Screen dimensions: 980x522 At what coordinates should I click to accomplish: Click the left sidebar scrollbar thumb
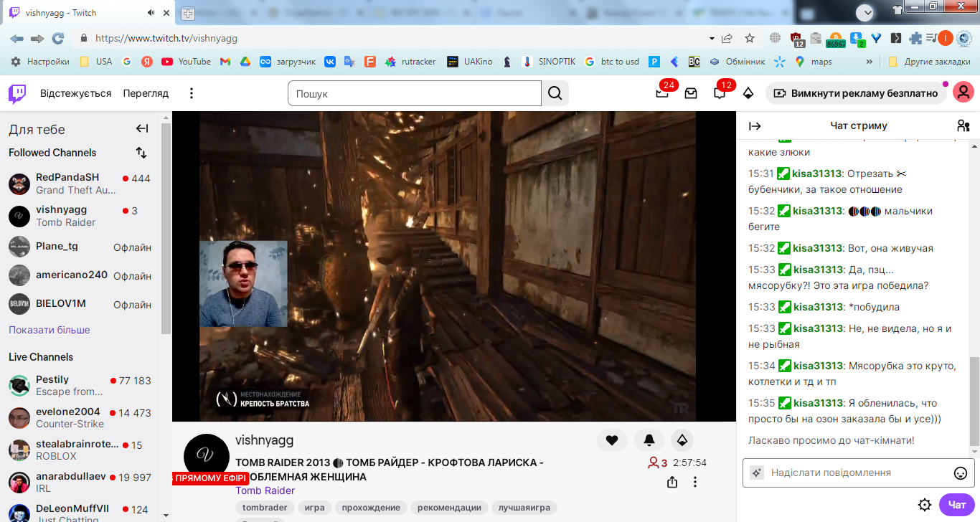pyautogui.click(x=166, y=229)
